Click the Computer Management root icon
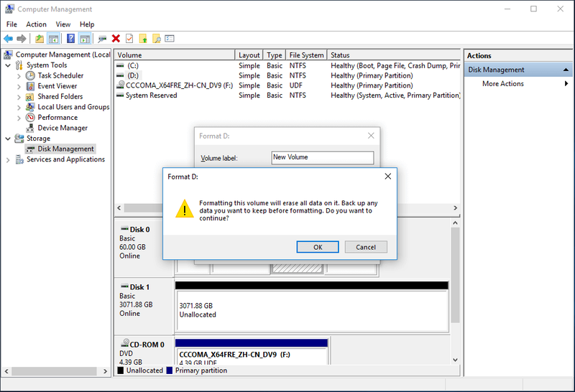Image resolution: width=575 pixels, height=392 pixels. click(8, 55)
